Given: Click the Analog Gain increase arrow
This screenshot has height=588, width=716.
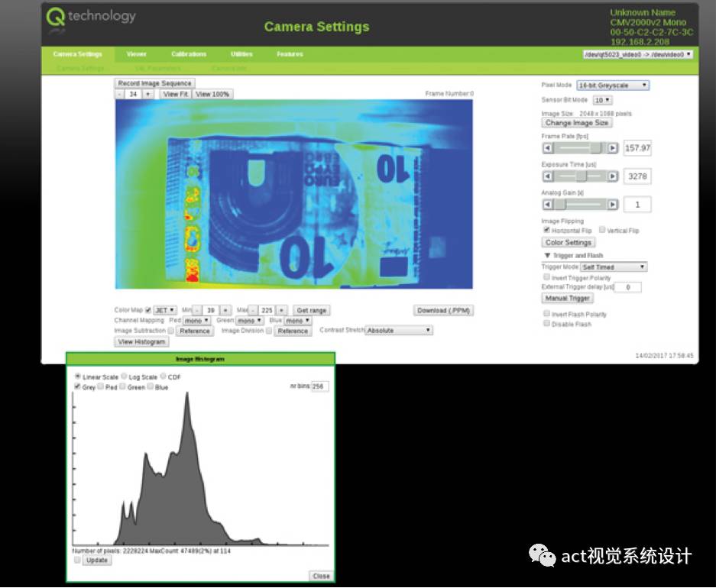Looking at the screenshot, I should tap(613, 205).
